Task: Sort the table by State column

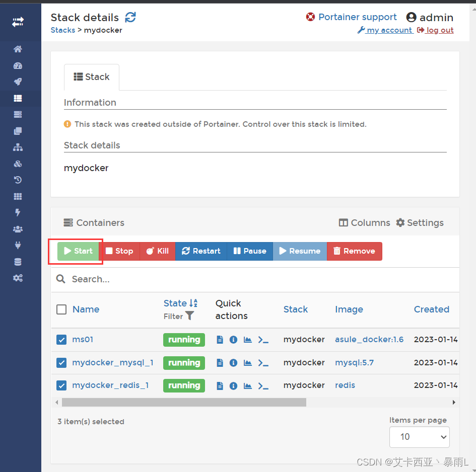Action: 181,303
